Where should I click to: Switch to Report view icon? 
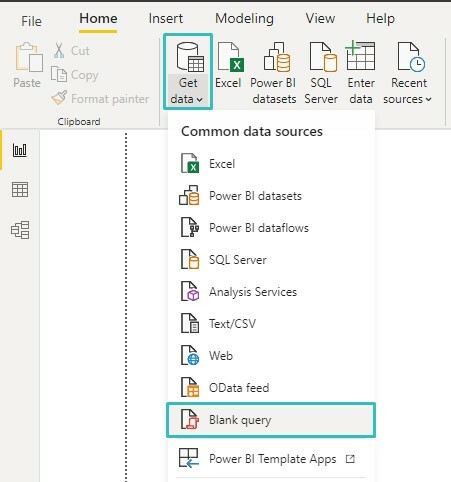20,150
